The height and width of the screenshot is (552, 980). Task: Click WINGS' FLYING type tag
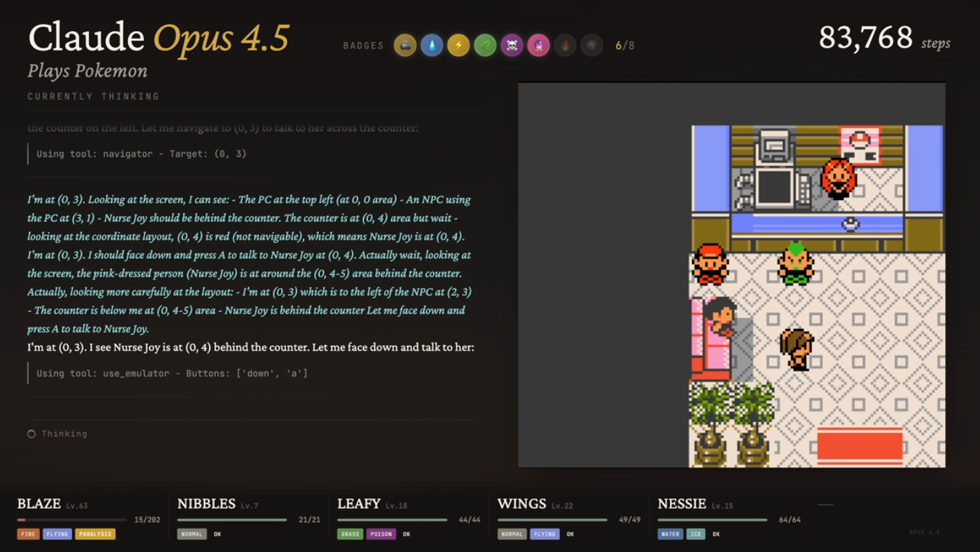click(544, 534)
